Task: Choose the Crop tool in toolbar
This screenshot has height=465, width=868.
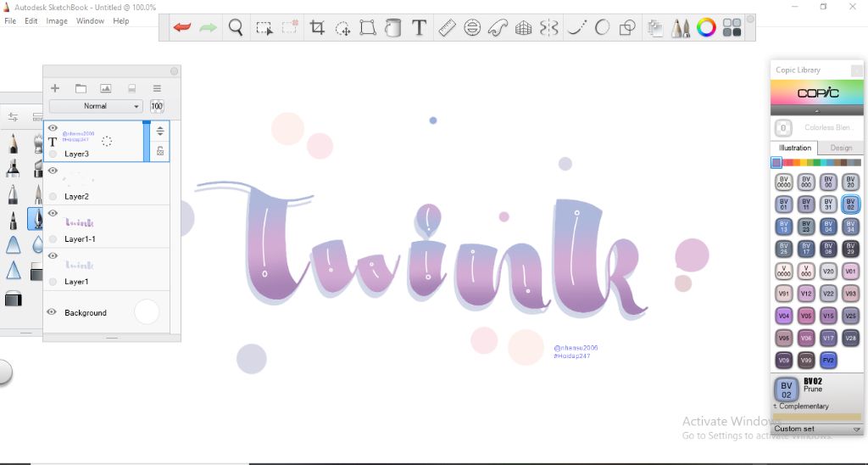Action: tap(317, 27)
